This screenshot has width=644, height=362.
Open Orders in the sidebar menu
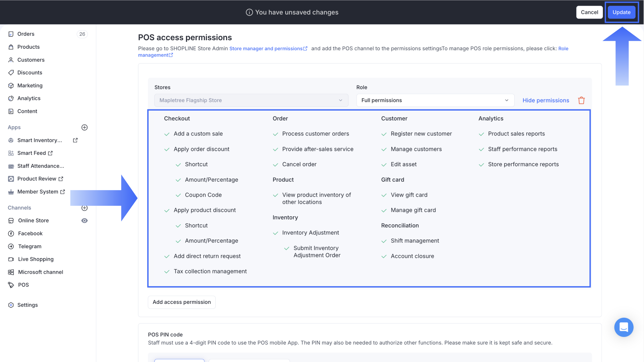[26, 34]
